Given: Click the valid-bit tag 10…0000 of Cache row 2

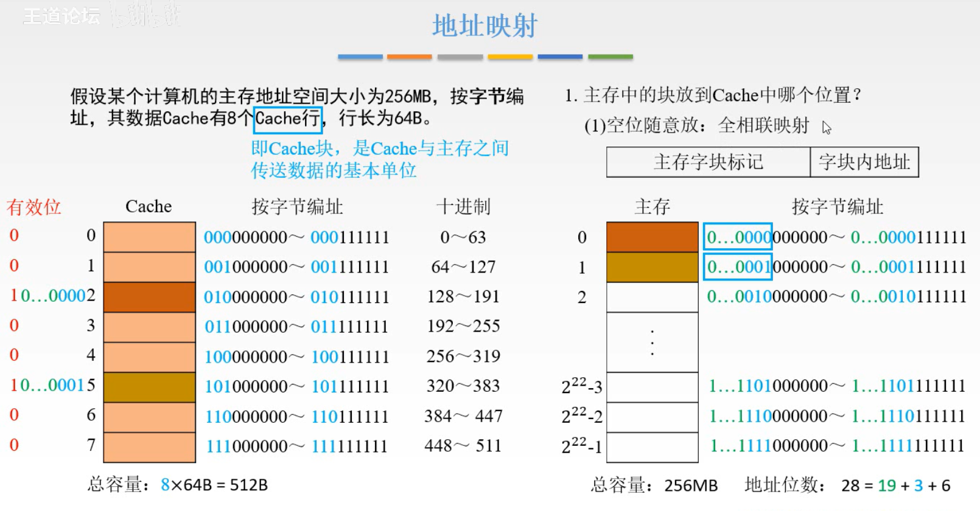Looking at the screenshot, I should point(47,296).
